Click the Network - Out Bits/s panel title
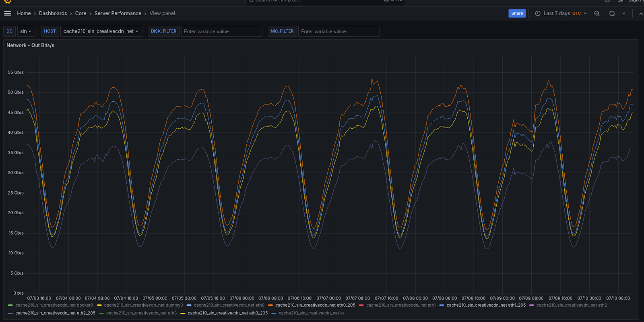Screen dimensions: 644x322 [x=30, y=45]
